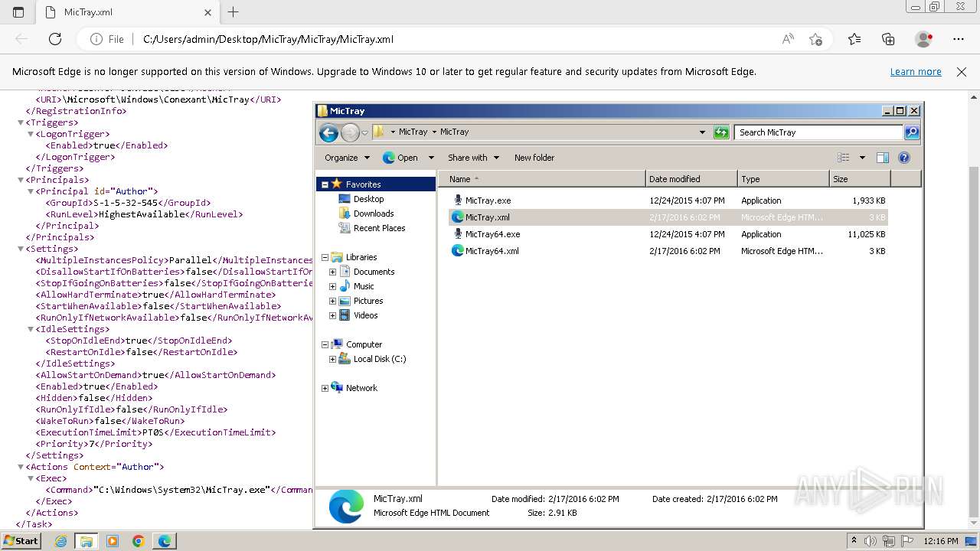Select Downloads under Favorites
Screen dimensions: 980x551
coord(373,214)
